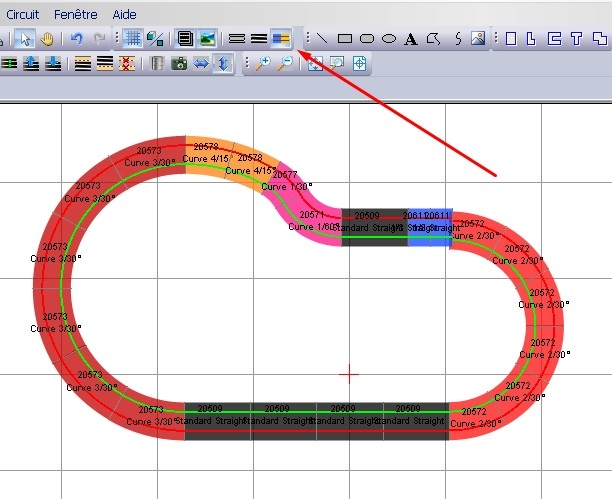This screenshot has height=499, width=612.
Task: Select the text 'A' tool
Action: tap(411, 39)
